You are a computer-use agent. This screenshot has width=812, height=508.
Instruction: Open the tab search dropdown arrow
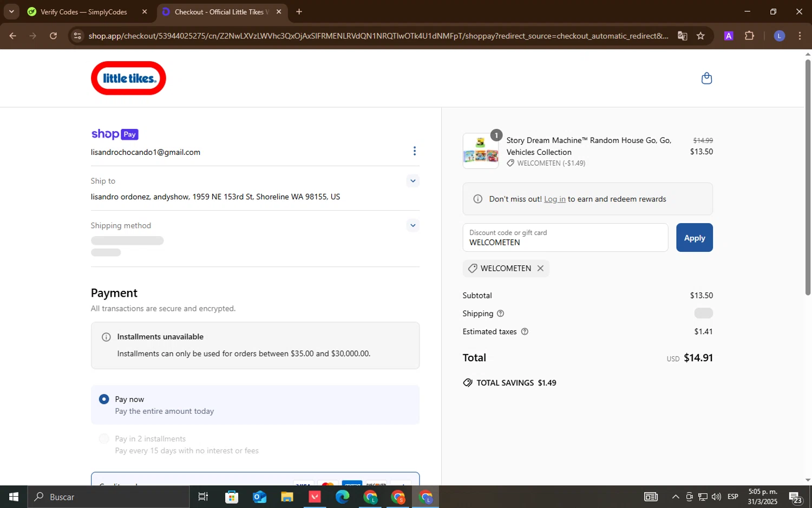point(11,11)
